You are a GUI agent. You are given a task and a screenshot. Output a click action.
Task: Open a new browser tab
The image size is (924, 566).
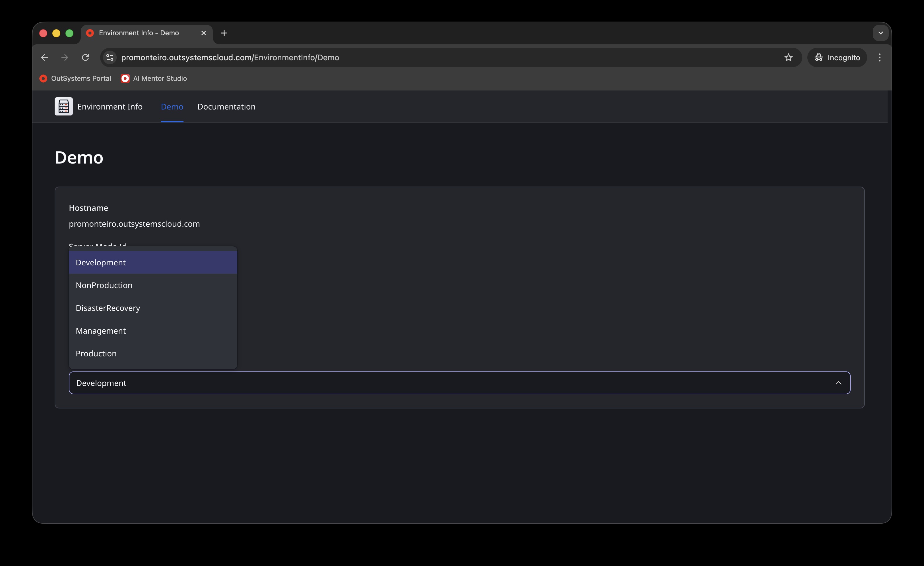pyautogui.click(x=224, y=33)
